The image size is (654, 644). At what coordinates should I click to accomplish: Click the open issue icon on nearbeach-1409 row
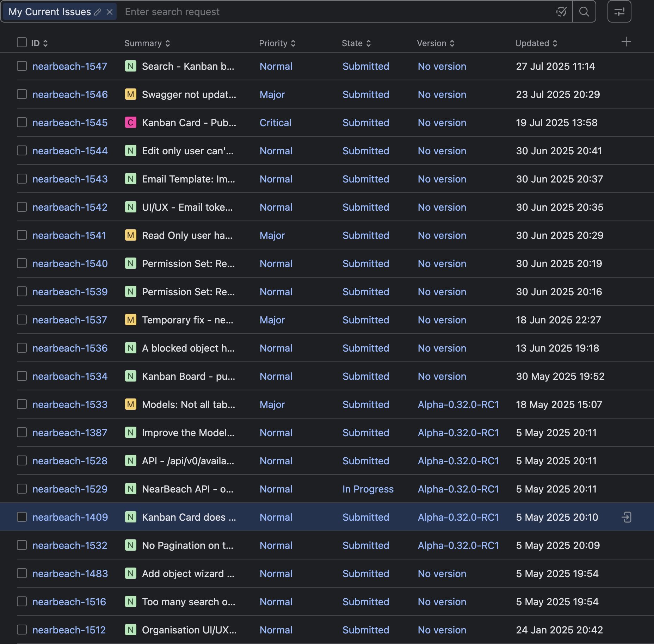click(x=627, y=517)
